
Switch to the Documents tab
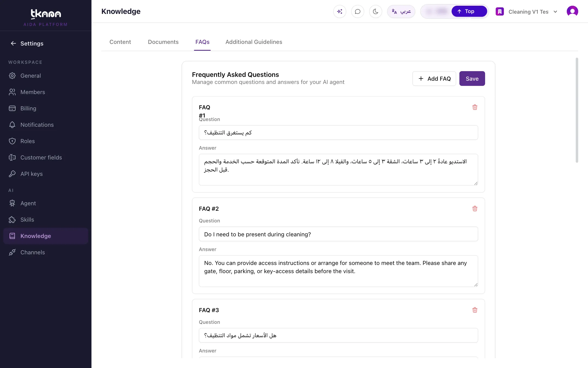[x=163, y=42]
